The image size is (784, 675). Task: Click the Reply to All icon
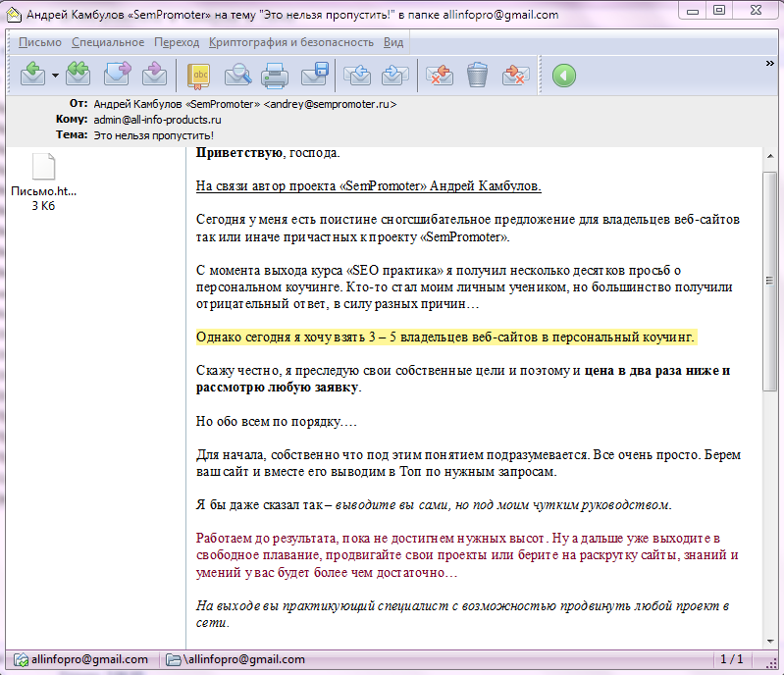point(78,75)
